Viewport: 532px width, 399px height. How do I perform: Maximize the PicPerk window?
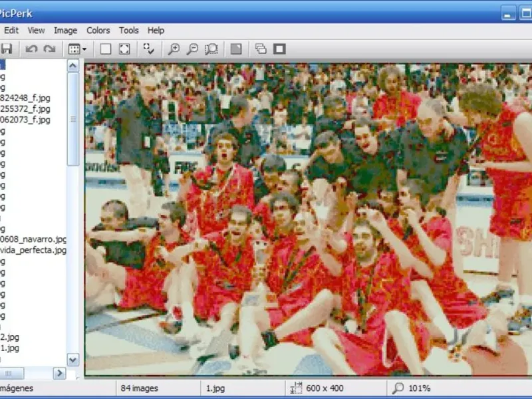pyautogui.click(x=525, y=13)
